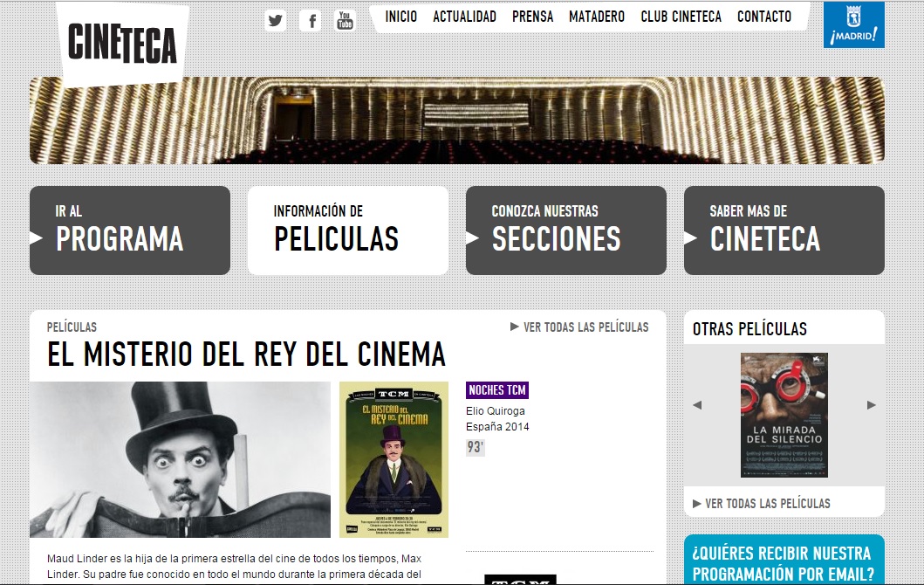The height and width of the screenshot is (585, 924).
Task: Click the 93' duration label
Action: click(x=475, y=447)
